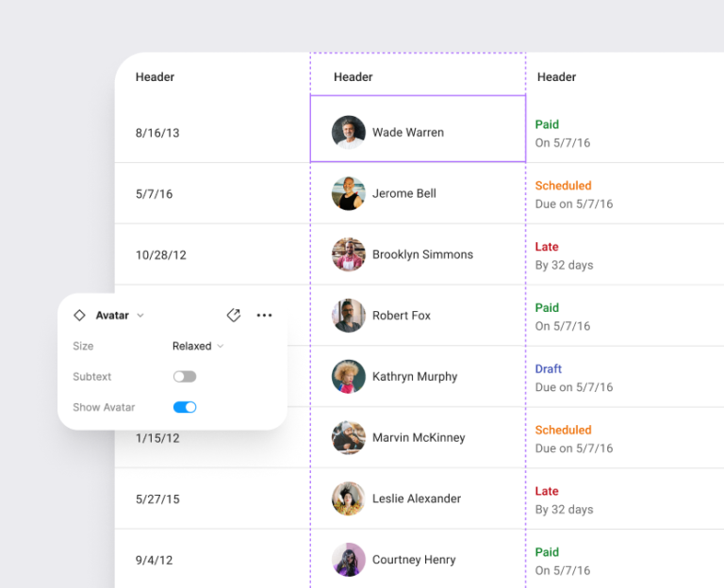The image size is (724, 588).
Task: Enable the Subtext toggle
Action: tap(185, 377)
